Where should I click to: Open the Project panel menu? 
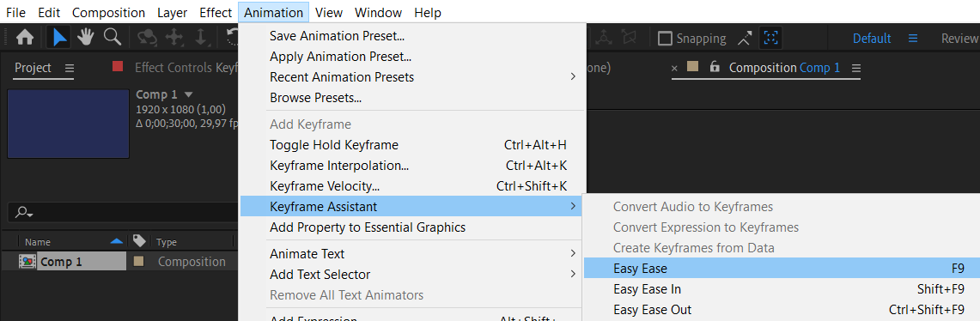tap(70, 68)
